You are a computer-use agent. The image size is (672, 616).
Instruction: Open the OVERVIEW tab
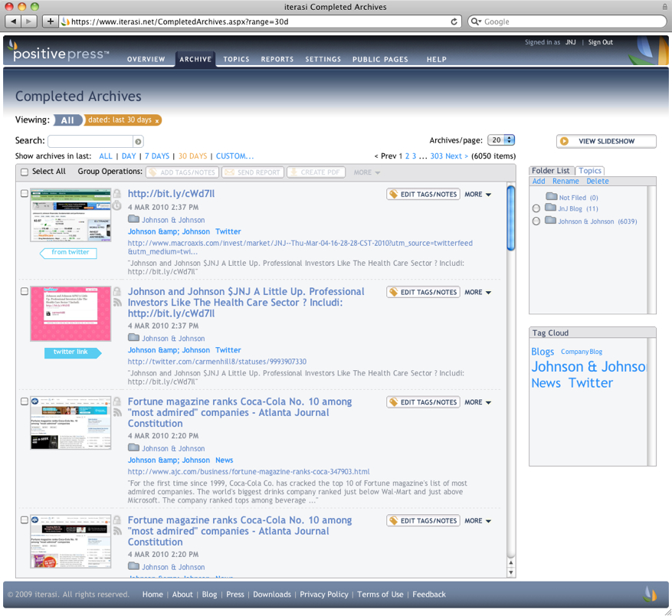click(x=146, y=59)
